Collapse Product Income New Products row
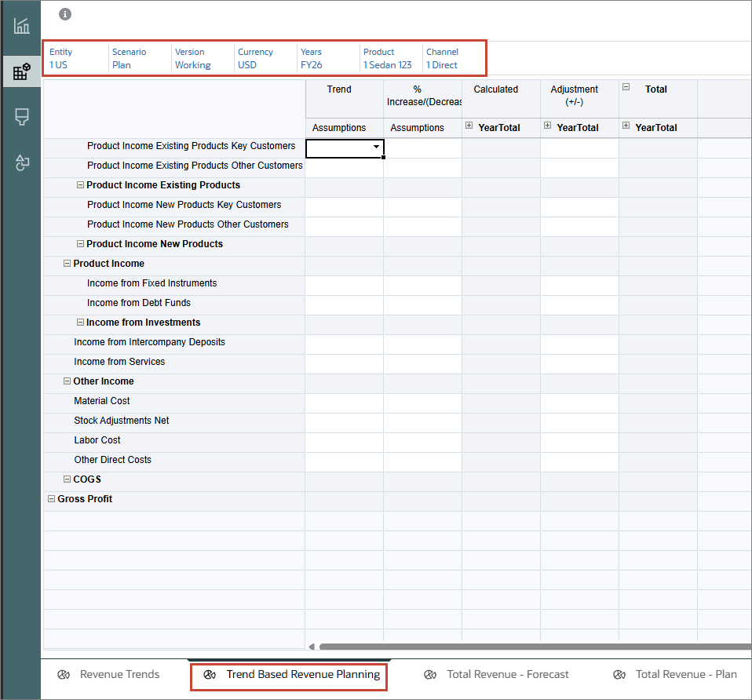 81,244
